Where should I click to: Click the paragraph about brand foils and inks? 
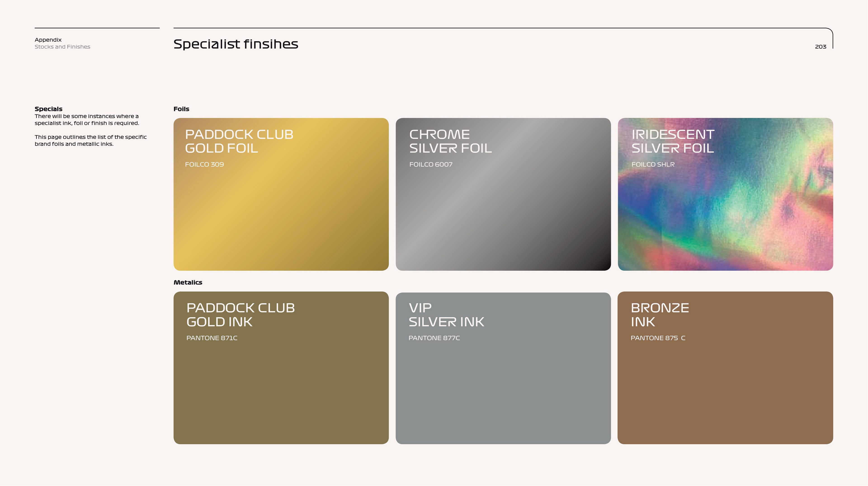tap(90, 141)
